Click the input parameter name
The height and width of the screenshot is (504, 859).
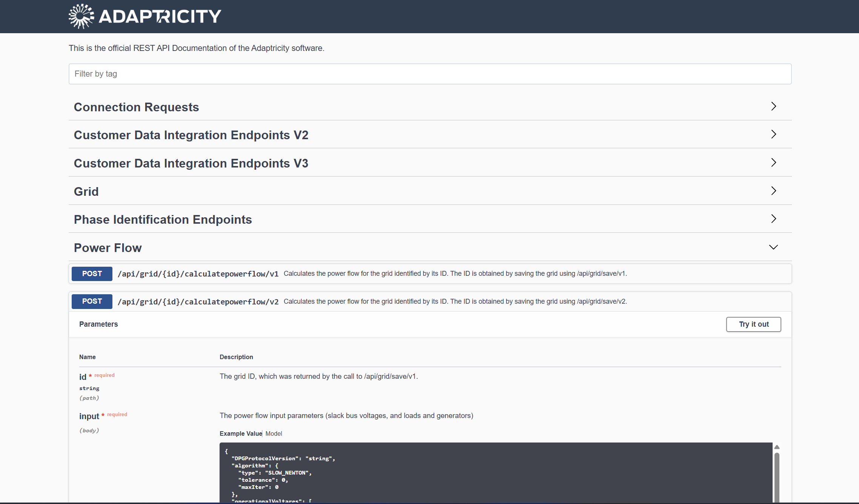click(89, 416)
